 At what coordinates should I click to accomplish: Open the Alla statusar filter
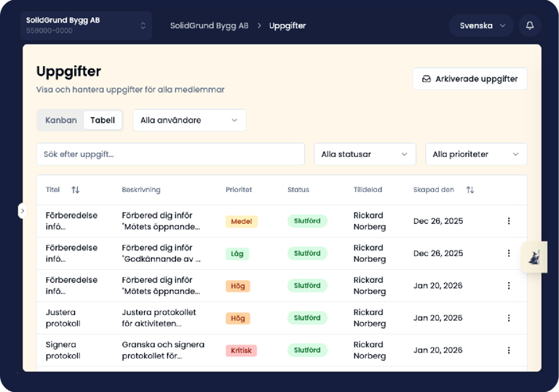click(x=365, y=154)
